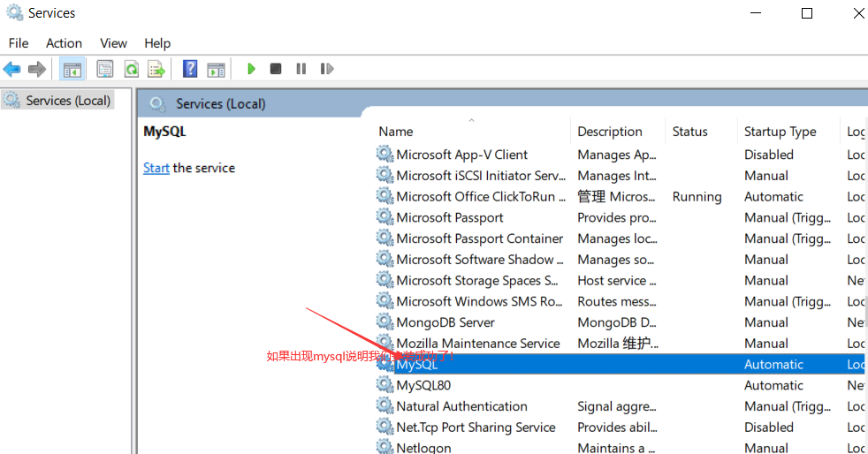Click MongoDB D... description cell

tap(617, 323)
